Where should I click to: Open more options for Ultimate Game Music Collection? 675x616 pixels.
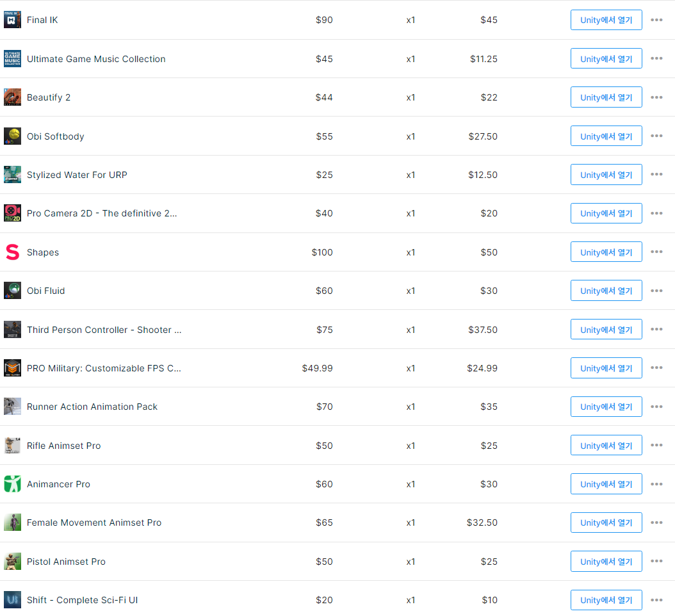tap(656, 58)
